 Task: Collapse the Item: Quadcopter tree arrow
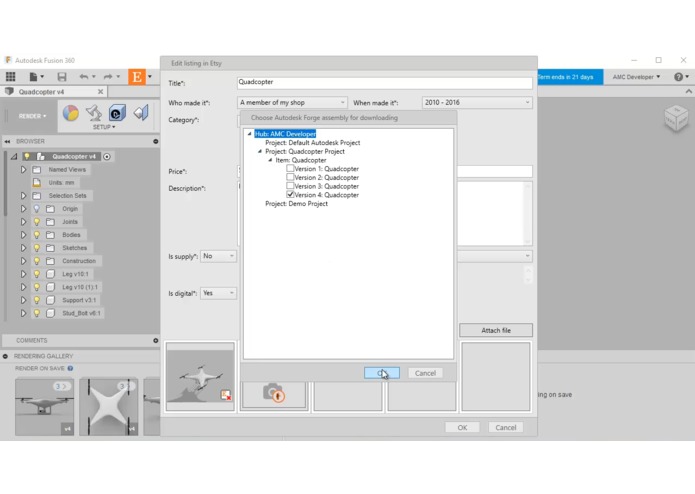tap(270, 160)
